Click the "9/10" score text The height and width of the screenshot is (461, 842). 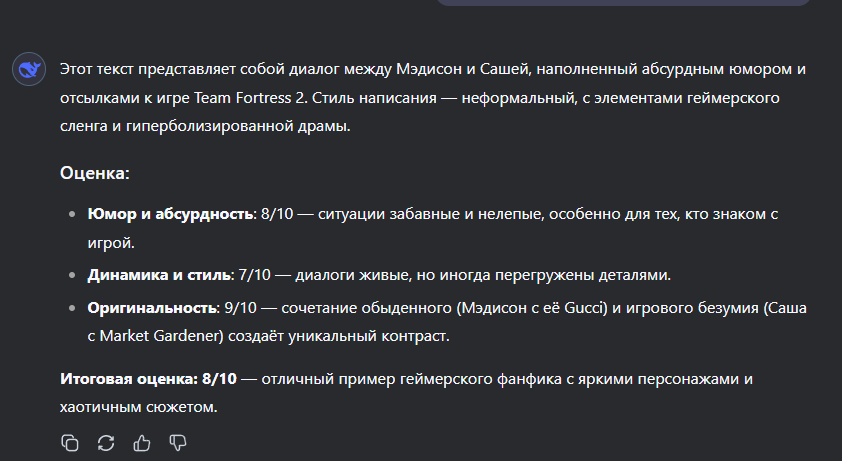click(240, 308)
